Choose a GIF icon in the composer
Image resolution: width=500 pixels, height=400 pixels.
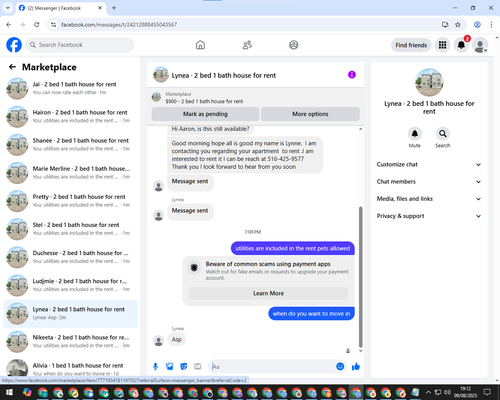pos(198,367)
